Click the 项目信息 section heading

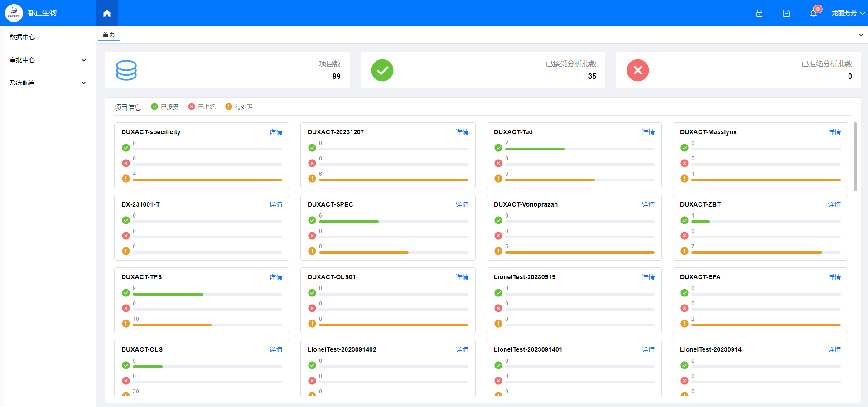pos(128,107)
